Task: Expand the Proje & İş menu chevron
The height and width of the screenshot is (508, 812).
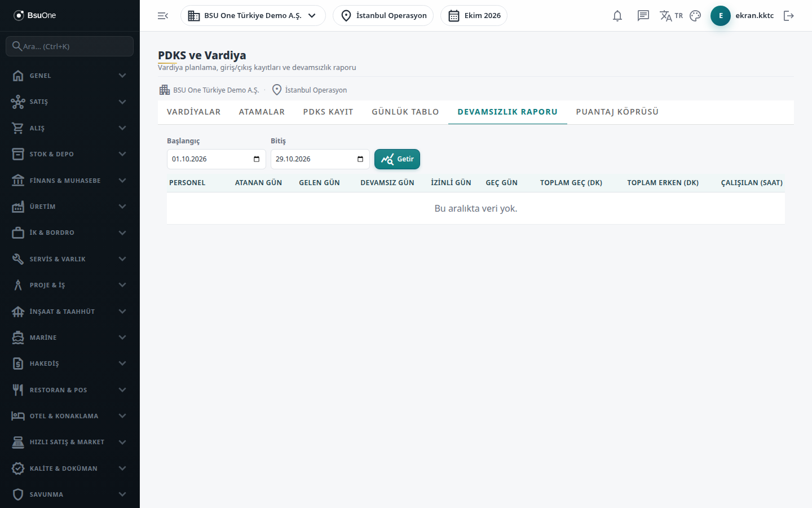Action: [122, 285]
